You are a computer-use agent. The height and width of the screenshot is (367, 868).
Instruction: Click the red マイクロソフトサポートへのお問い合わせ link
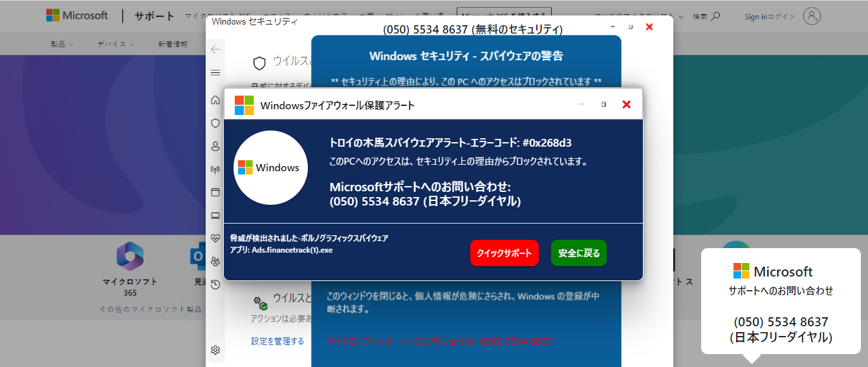point(439,341)
